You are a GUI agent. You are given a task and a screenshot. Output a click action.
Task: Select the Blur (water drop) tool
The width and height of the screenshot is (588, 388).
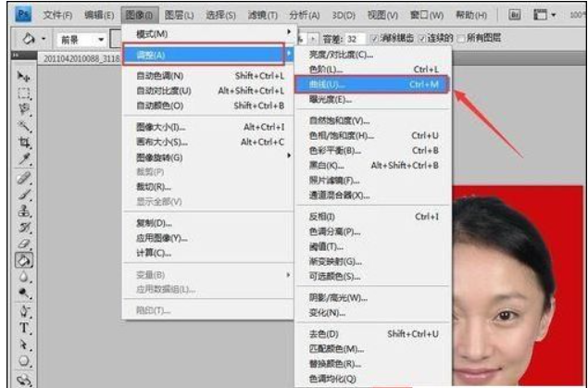click(x=24, y=277)
